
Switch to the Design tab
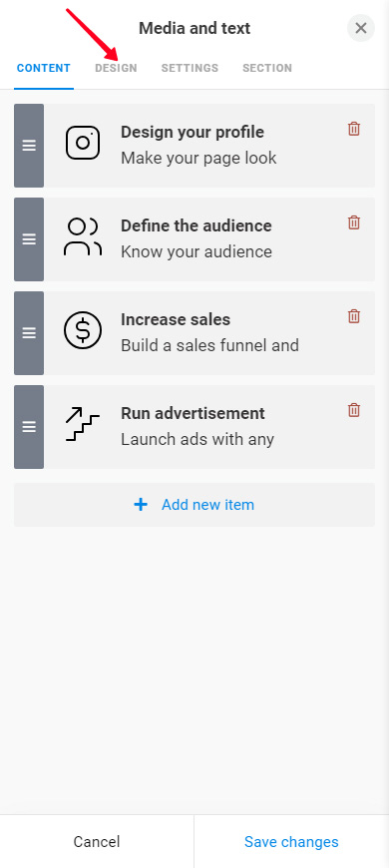(116, 68)
